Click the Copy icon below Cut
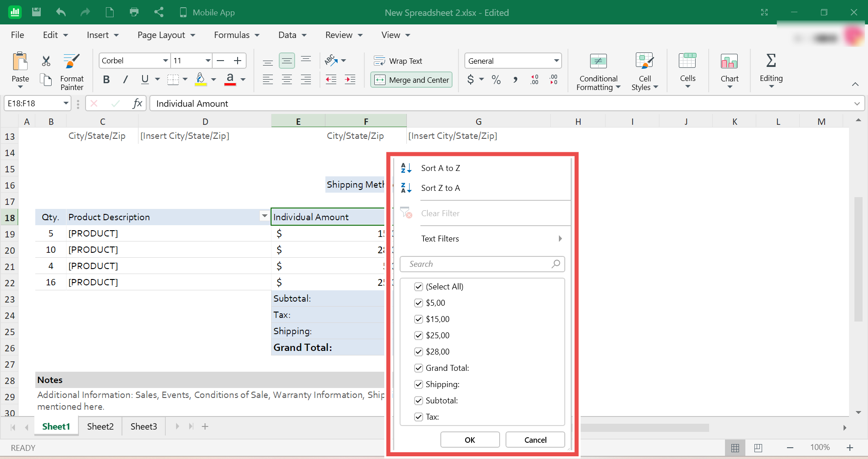The width and height of the screenshot is (868, 459). (46, 80)
